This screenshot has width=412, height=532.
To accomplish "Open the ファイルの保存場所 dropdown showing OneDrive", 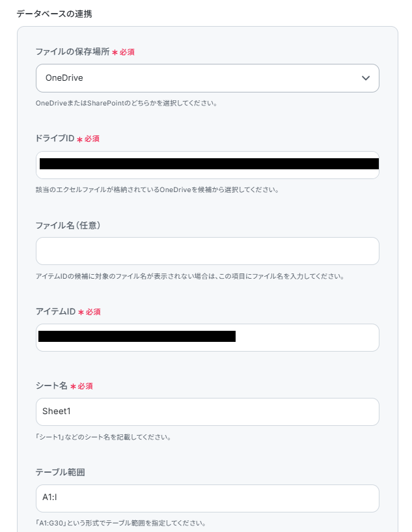I will point(208,78).
